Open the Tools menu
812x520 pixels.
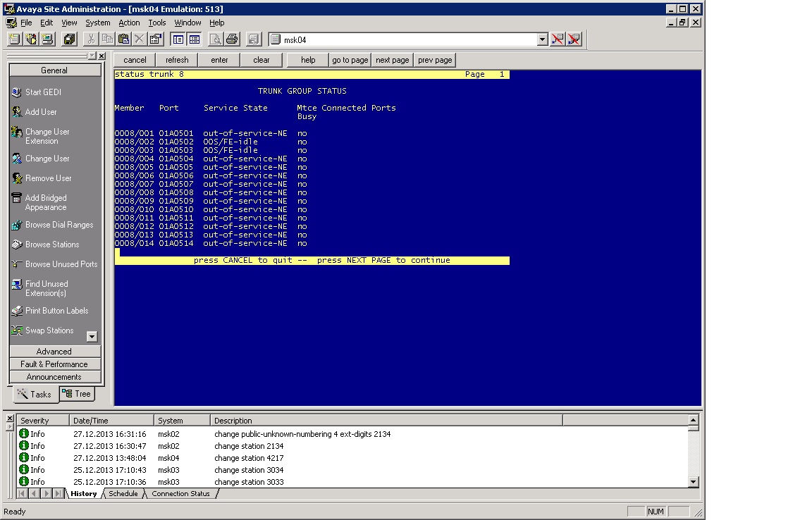157,23
